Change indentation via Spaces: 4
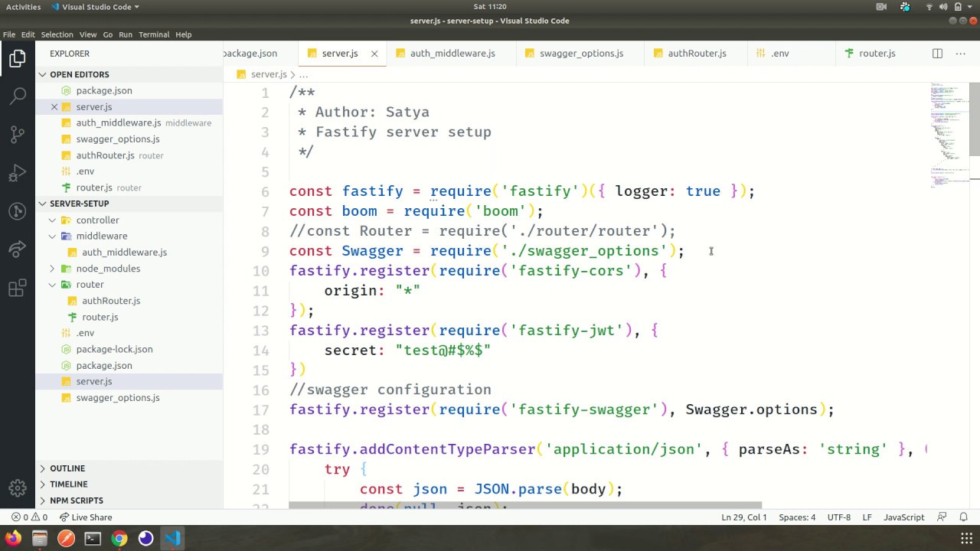Screen dimensions: 980x551 pos(797,517)
